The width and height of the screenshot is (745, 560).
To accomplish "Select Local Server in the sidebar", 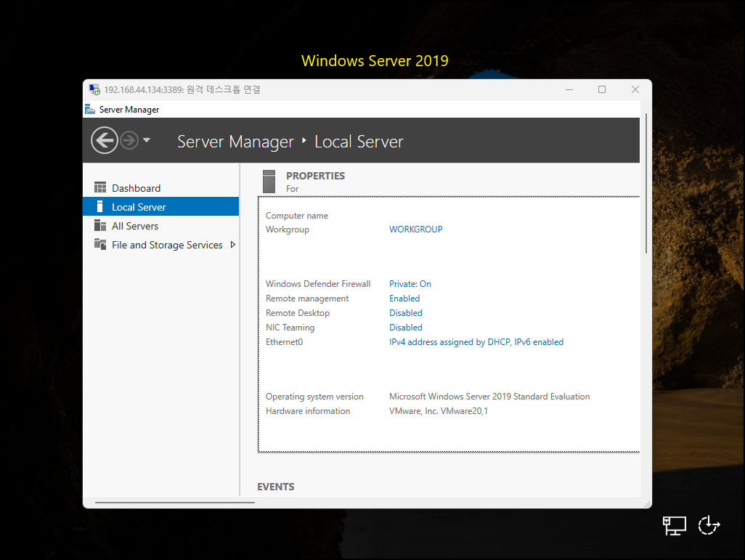I will pos(160,207).
